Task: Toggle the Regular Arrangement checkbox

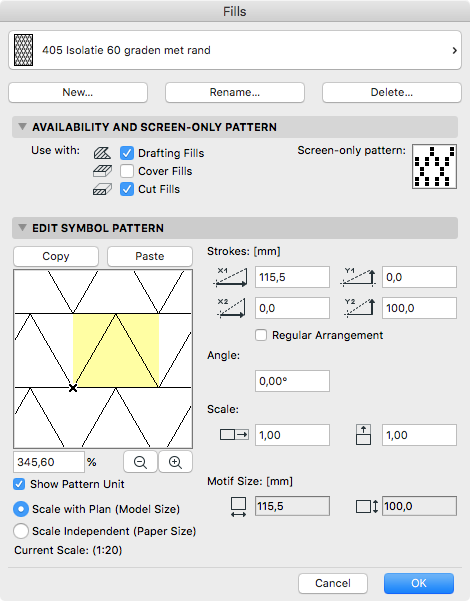Action: tap(261, 335)
